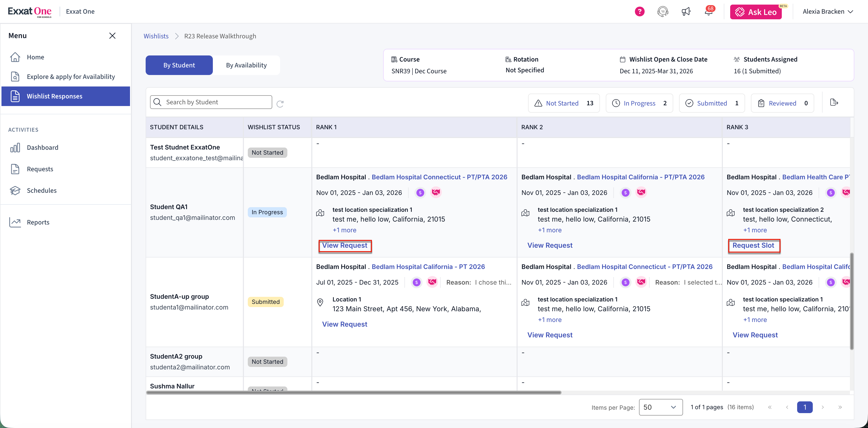Click the Ask Leo button
Viewport: 868px width, 428px height.
click(x=756, y=12)
